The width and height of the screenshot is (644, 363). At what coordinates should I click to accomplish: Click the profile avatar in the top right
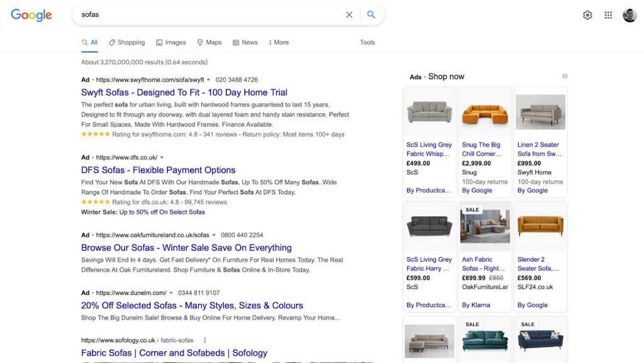pos(629,14)
